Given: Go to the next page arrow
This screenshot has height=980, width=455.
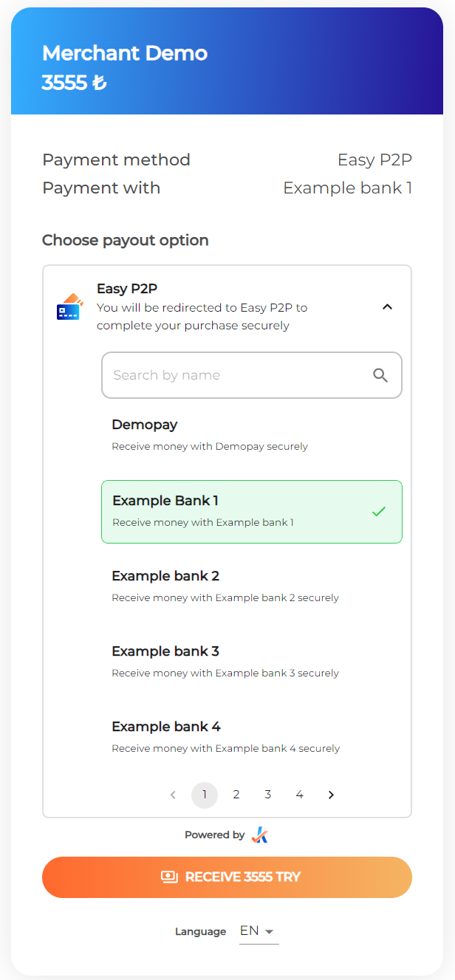Looking at the screenshot, I should [331, 795].
